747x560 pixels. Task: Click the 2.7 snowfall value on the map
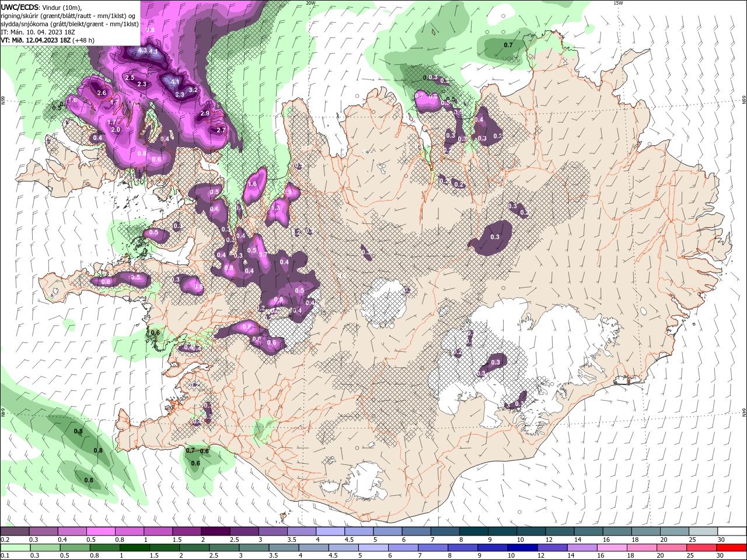(x=221, y=131)
